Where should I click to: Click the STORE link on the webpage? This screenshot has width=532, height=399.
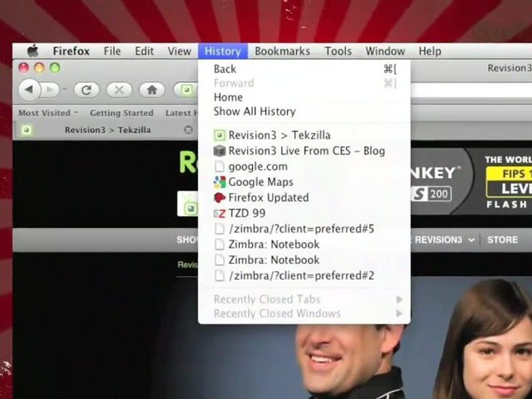click(503, 240)
